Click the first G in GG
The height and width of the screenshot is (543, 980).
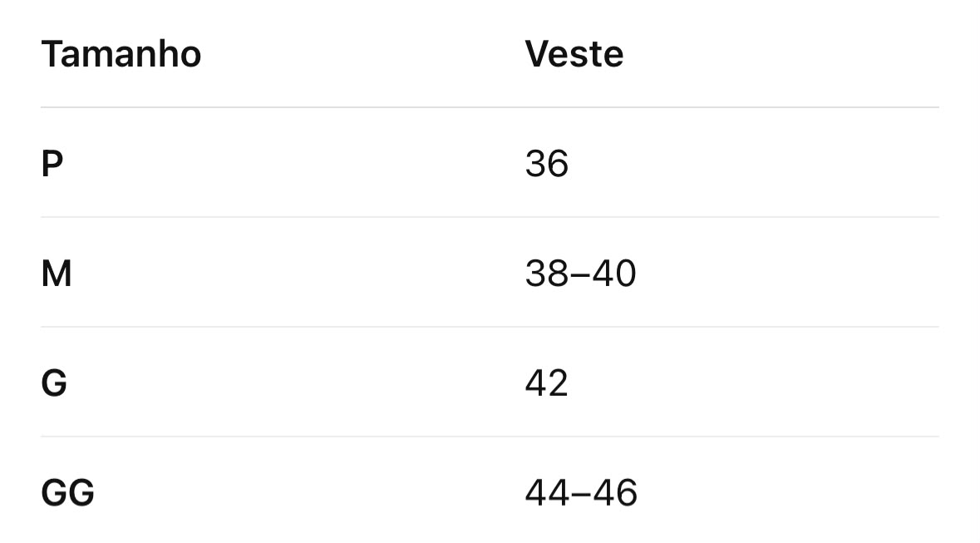pos(54,492)
